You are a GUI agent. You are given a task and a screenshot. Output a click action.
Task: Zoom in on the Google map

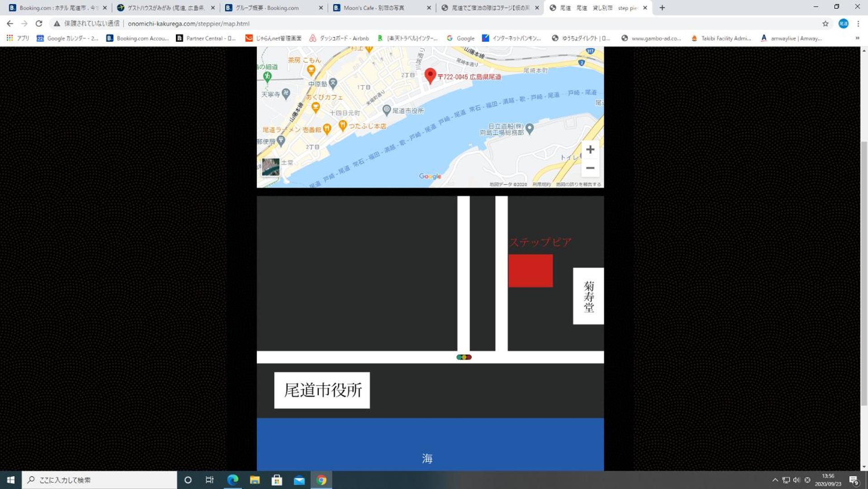[x=590, y=149]
